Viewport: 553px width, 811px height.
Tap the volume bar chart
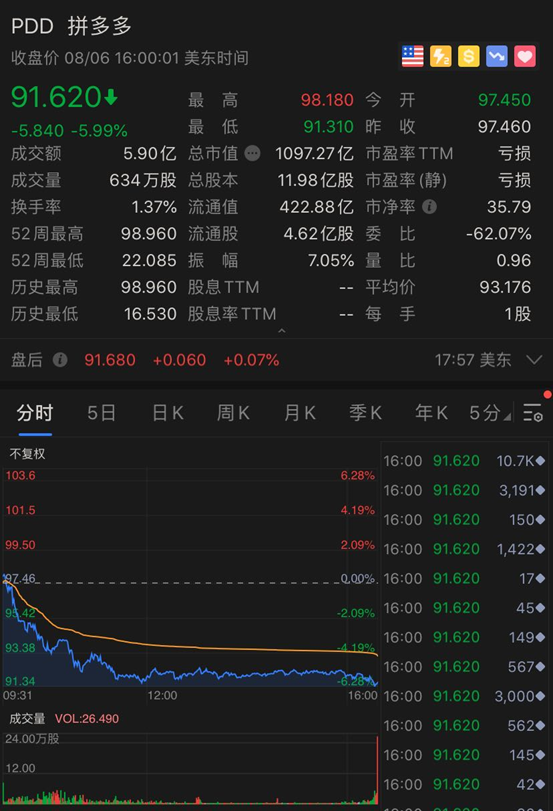point(190,769)
